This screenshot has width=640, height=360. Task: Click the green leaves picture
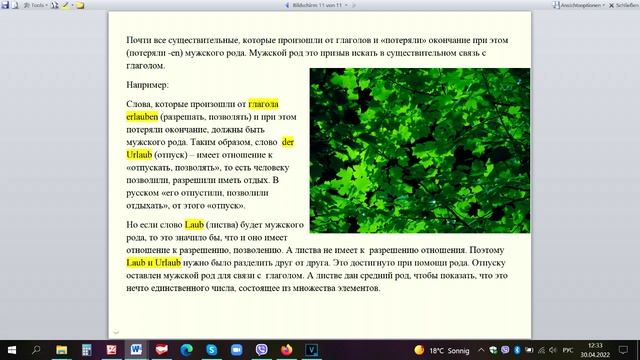[x=420, y=151]
